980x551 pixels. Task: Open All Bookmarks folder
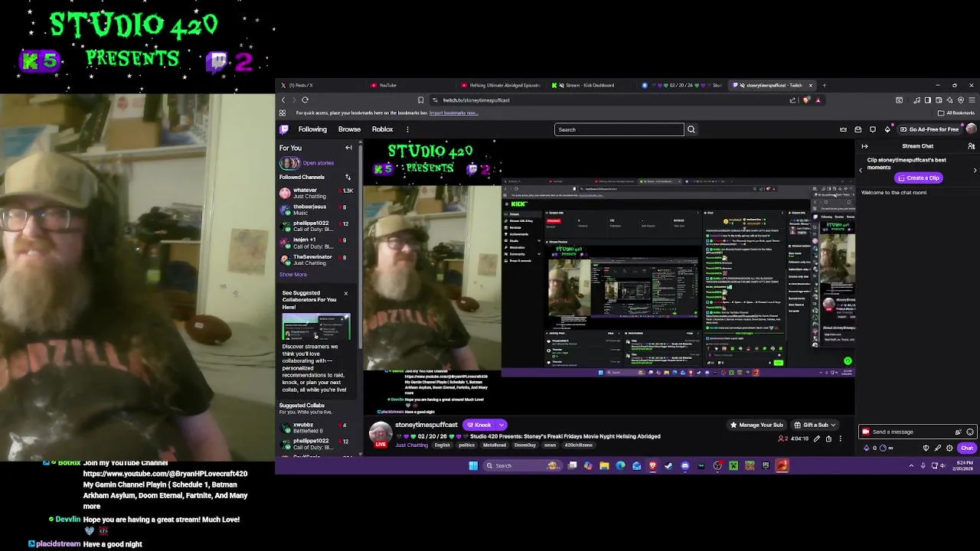pyautogui.click(x=956, y=113)
